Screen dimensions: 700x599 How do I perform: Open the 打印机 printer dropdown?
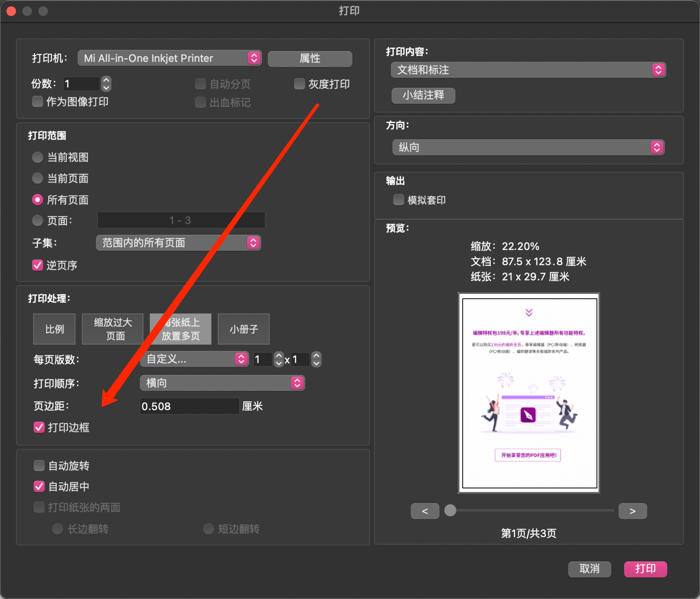[169, 58]
